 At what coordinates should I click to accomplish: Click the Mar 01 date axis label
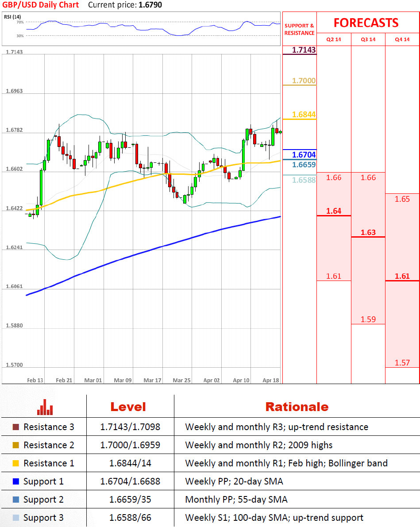[93, 380]
